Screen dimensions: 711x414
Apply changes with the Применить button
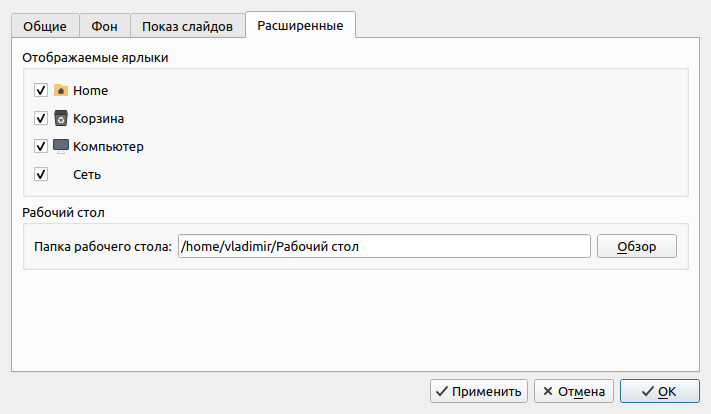(479, 391)
